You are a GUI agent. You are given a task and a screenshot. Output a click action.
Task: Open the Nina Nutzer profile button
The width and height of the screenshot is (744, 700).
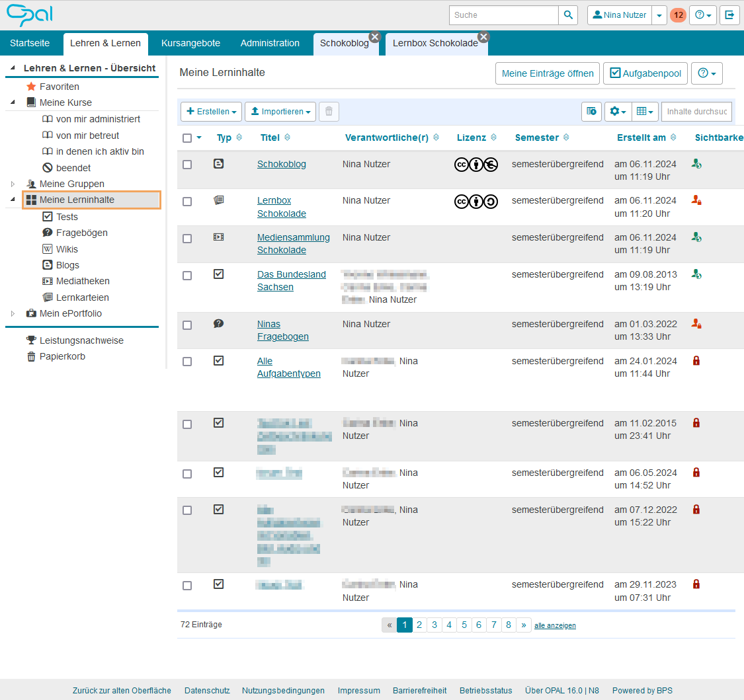coord(620,15)
